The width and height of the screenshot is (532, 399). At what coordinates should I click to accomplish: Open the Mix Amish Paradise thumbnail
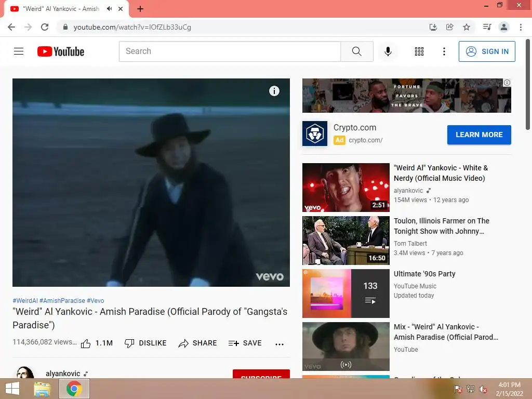click(x=345, y=346)
